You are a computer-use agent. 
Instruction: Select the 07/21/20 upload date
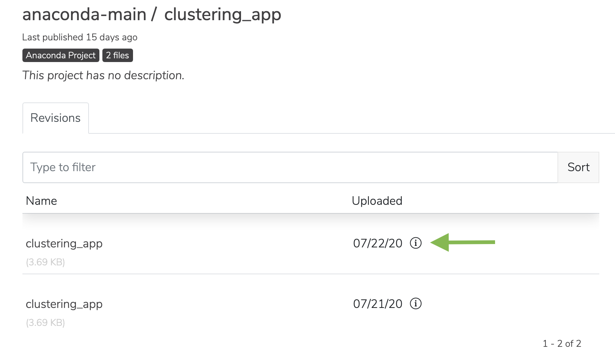pyautogui.click(x=378, y=304)
